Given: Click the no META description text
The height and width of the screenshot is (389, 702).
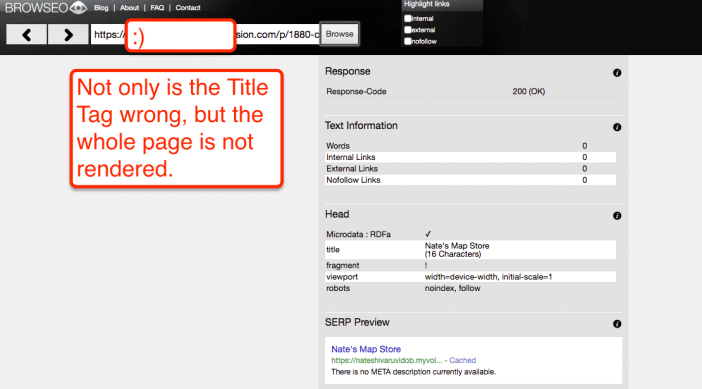Looking at the screenshot, I should 413,372.
